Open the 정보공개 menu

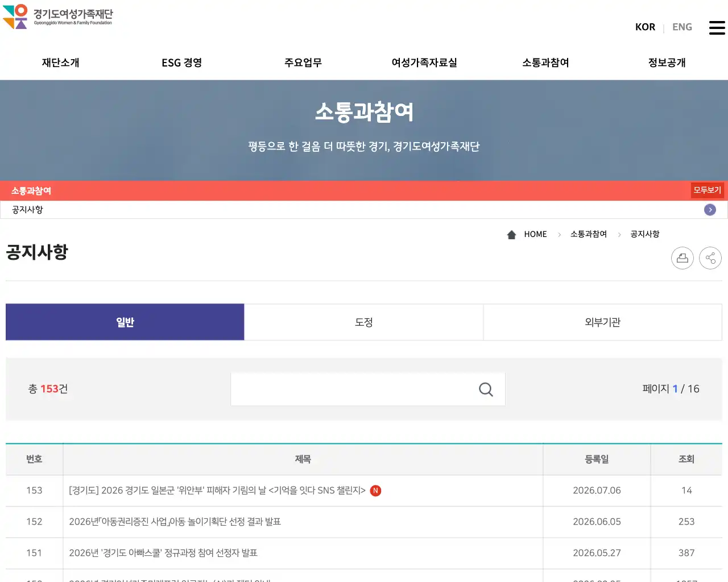pos(667,63)
